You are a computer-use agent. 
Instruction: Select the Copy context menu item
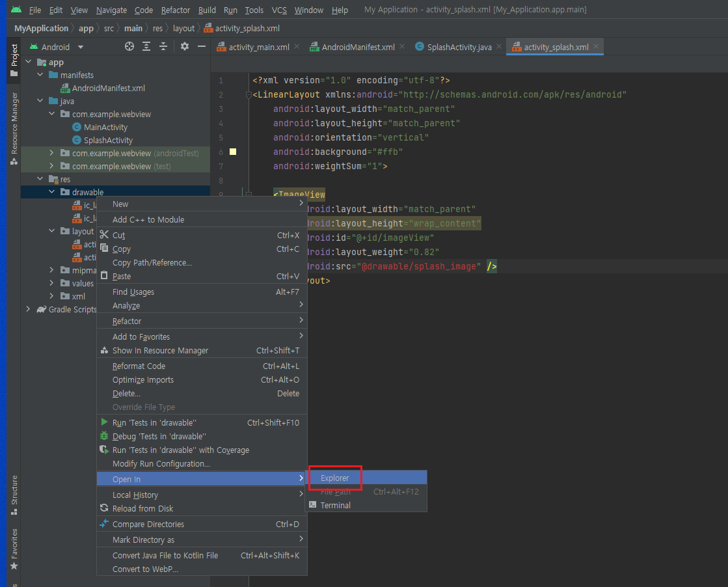pos(202,249)
